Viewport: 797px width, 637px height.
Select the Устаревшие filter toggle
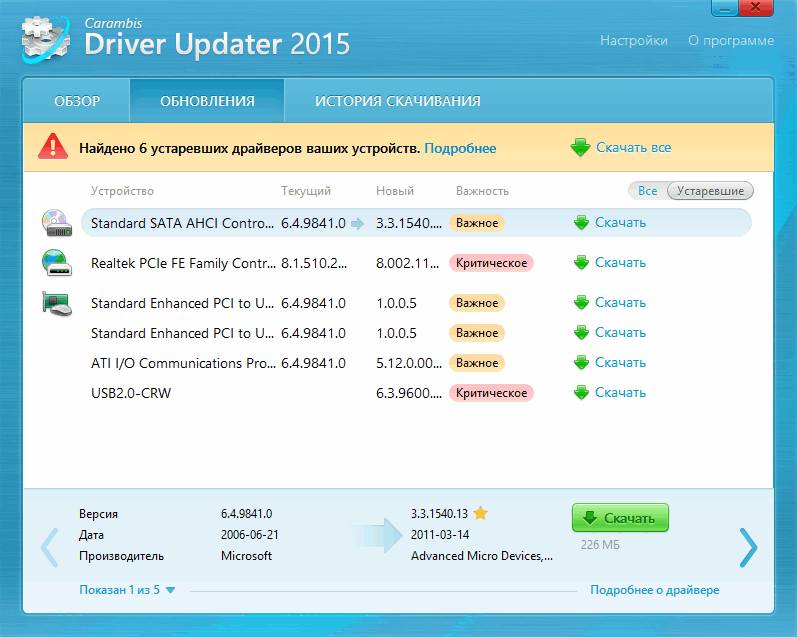click(710, 191)
